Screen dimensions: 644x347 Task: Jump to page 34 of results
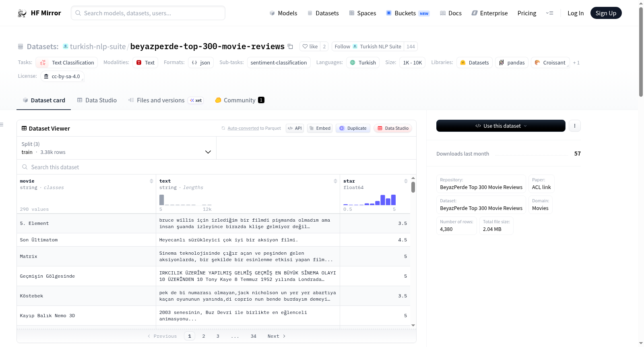(x=254, y=336)
